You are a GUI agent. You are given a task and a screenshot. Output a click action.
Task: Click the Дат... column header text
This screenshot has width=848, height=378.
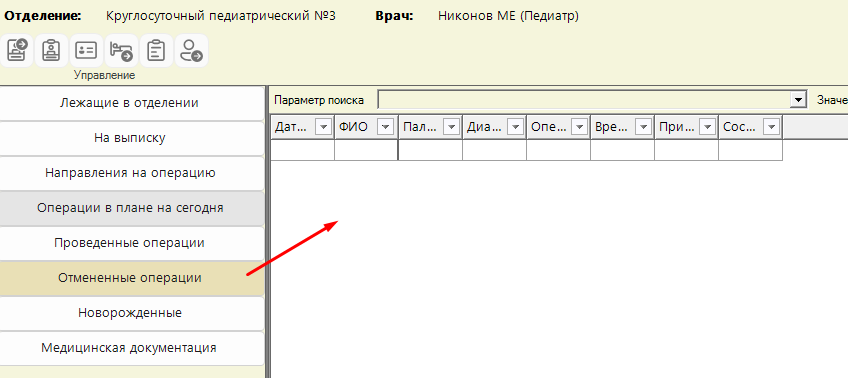(291, 128)
